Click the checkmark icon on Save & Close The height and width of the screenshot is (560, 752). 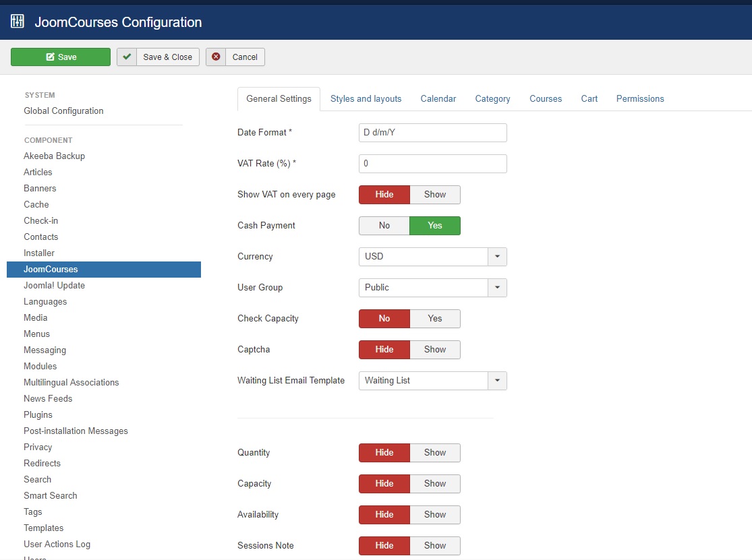tap(127, 57)
